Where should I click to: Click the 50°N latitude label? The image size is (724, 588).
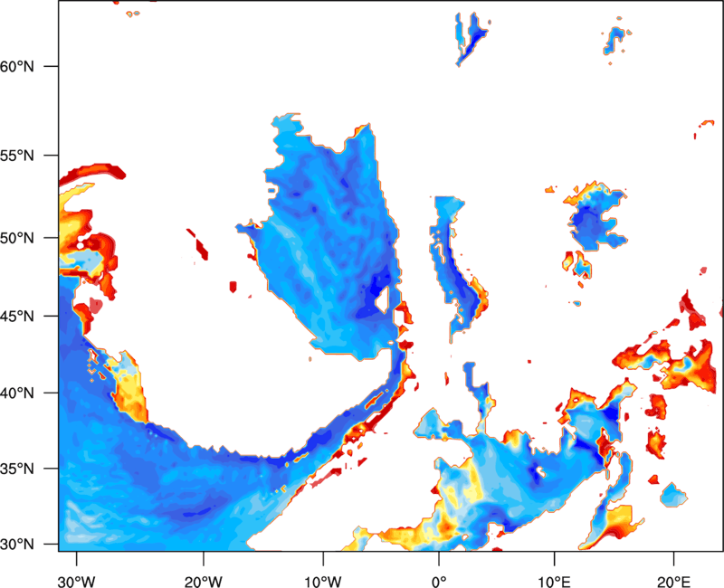pyautogui.click(x=17, y=238)
